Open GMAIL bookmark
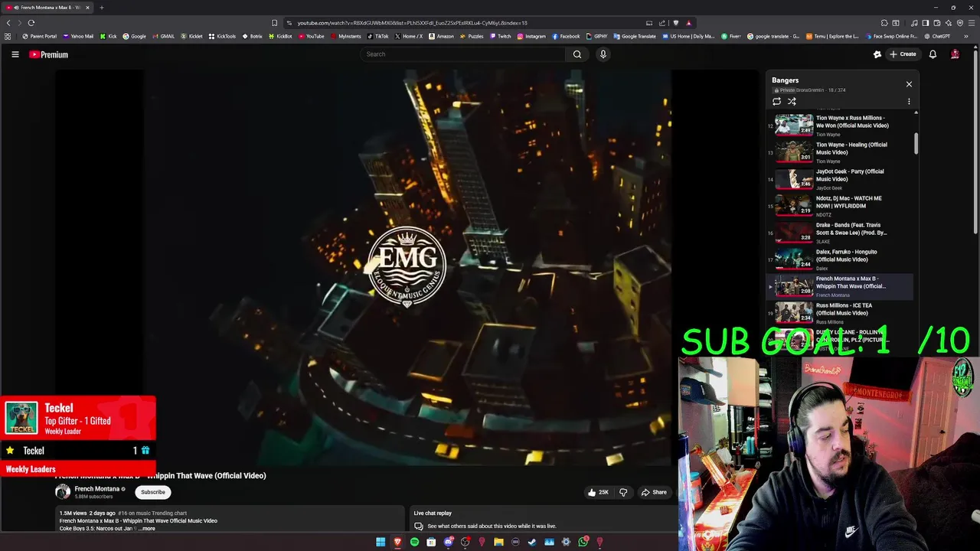The image size is (980, 551). pos(164,36)
